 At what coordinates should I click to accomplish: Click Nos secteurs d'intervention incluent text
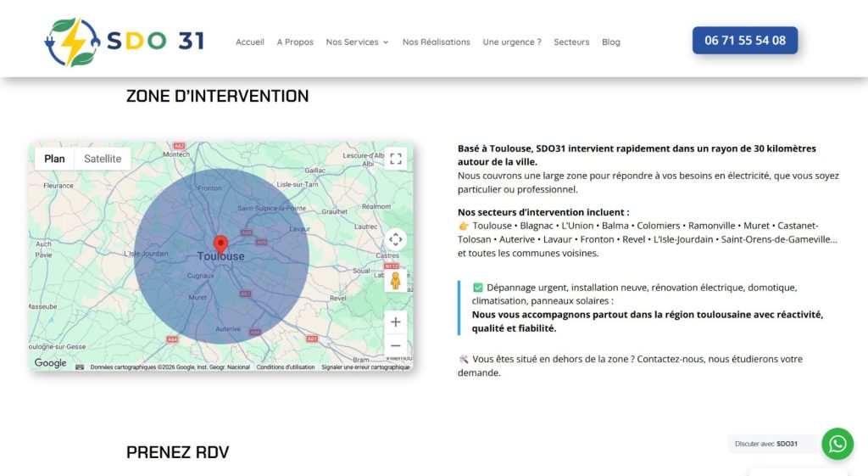tap(543, 212)
